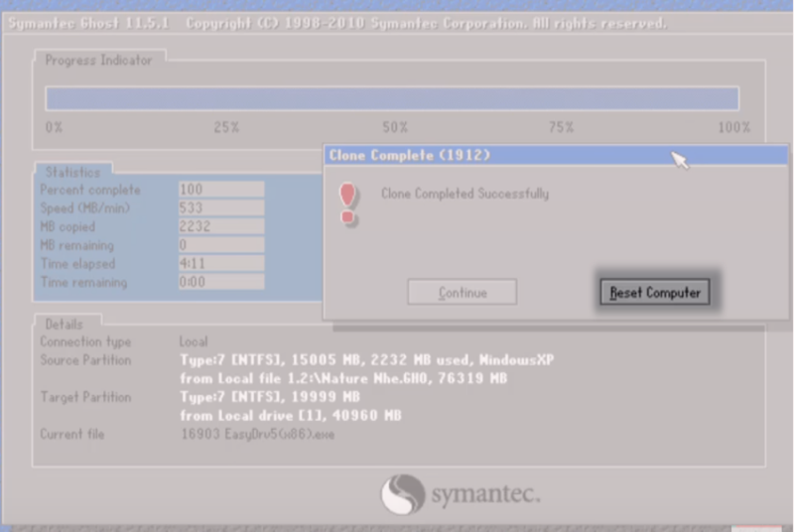Select the Percent complete value 100

point(221,190)
